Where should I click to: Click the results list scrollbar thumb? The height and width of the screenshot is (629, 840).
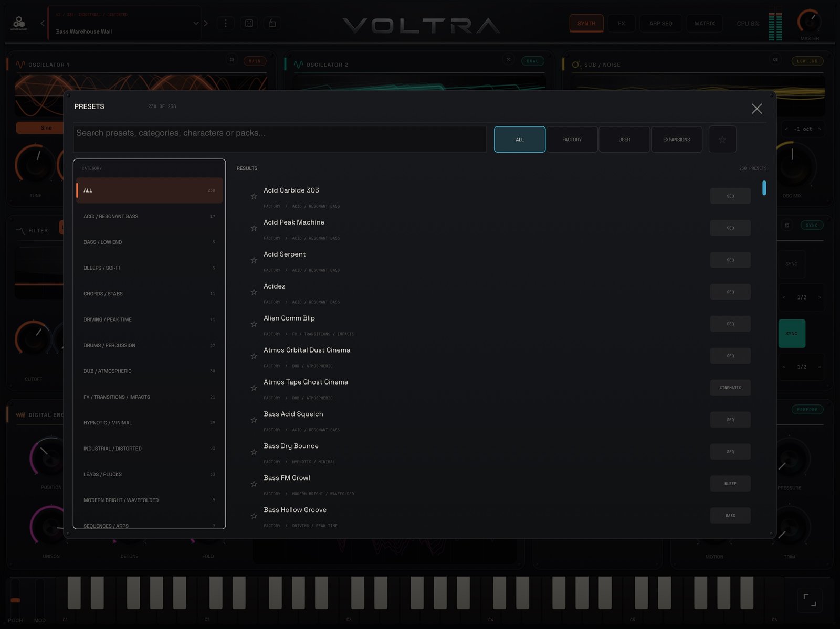point(764,188)
